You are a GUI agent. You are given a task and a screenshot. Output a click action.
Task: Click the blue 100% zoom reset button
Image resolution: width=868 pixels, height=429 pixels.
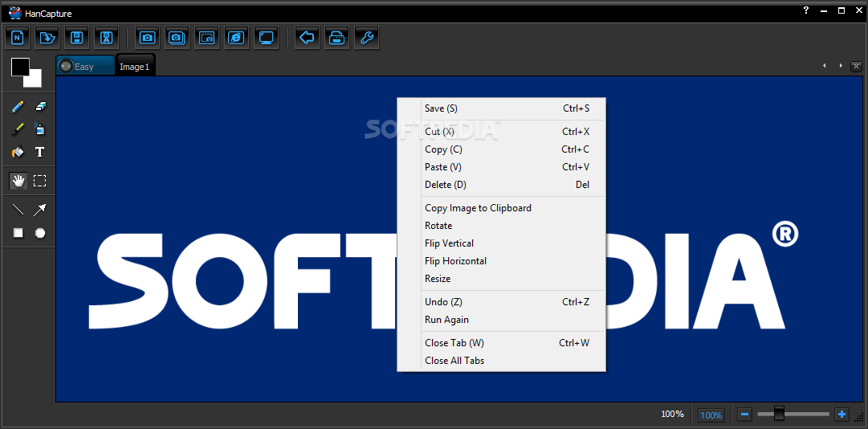pyautogui.click(x=711, y=415)
